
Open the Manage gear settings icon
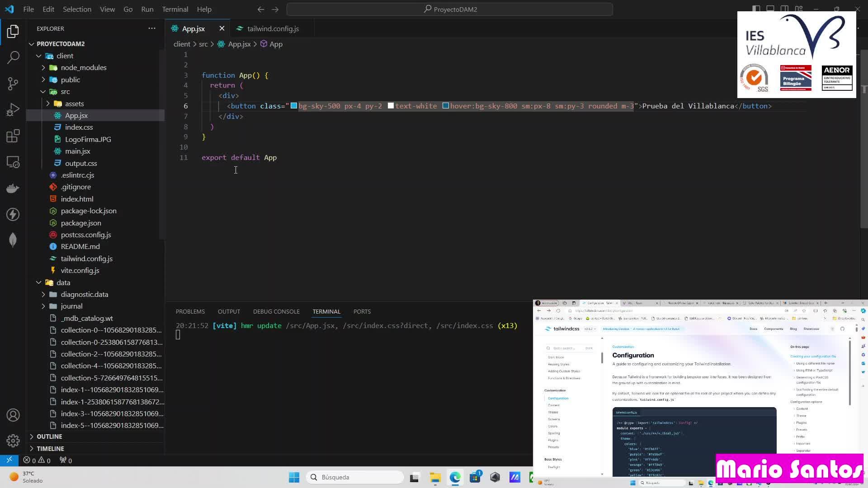pos(13,441)
